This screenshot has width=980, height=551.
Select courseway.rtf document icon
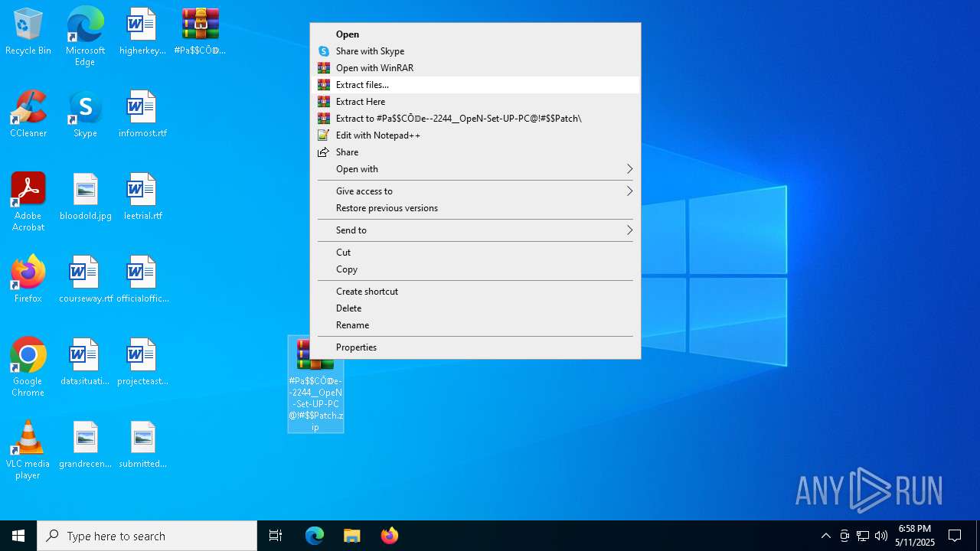(x=85, y=280)
